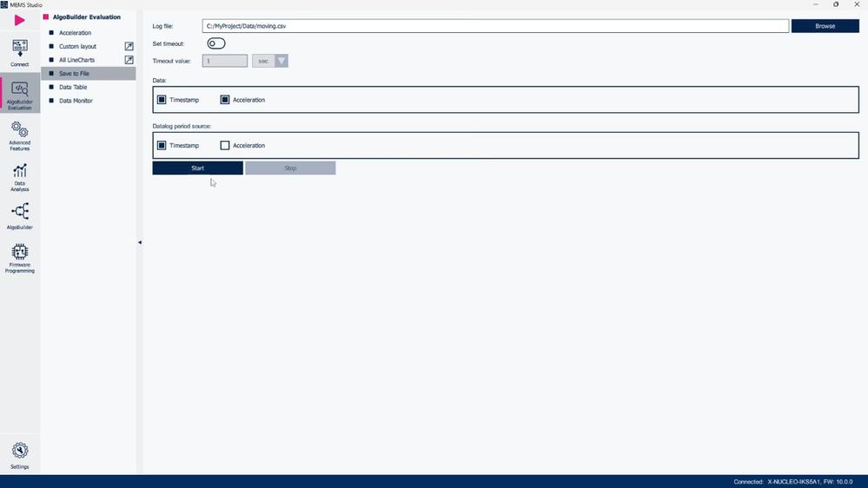868x488 pixels.
Task: Select the Save to File item
Action: click(88, 74)
